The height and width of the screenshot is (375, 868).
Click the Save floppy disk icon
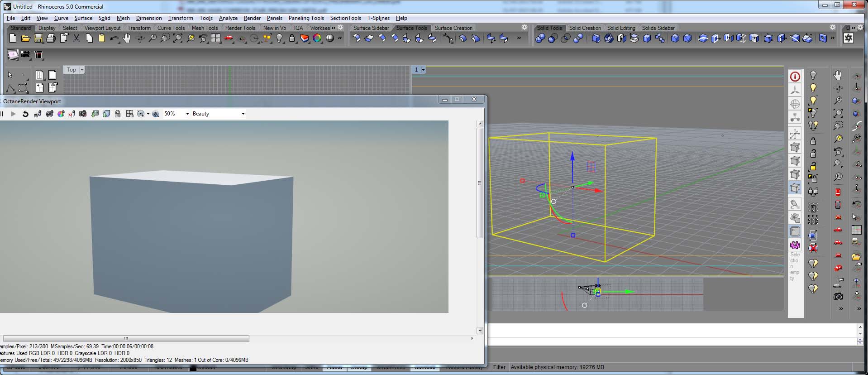(x=38, y=38)
